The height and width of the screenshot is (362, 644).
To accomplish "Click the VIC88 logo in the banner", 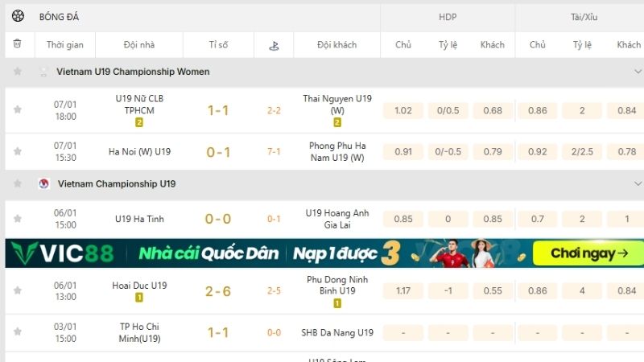I will (63, 253).
